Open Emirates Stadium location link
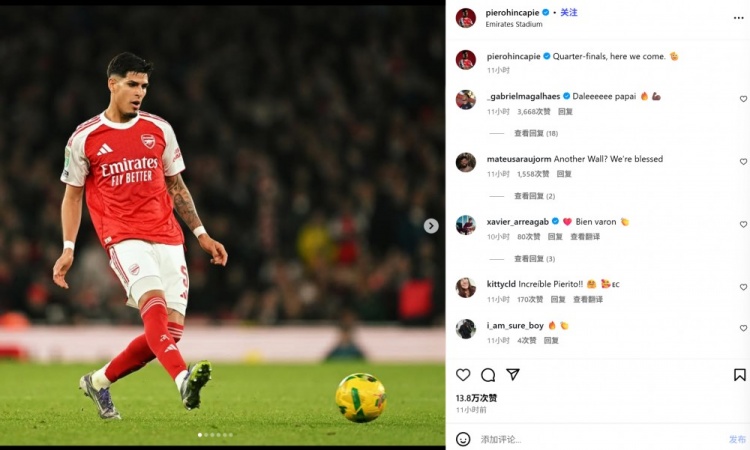 [x=514, y=24]
